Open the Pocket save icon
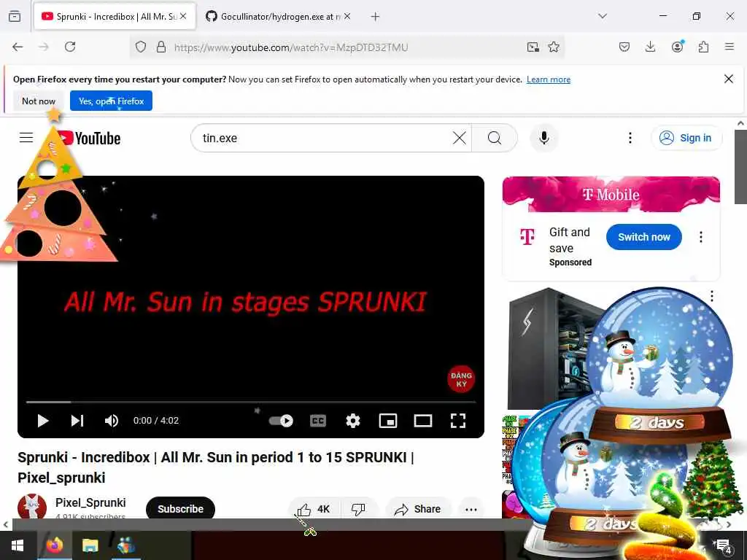Viewport: 747px width, 560px height. point(624,47)
